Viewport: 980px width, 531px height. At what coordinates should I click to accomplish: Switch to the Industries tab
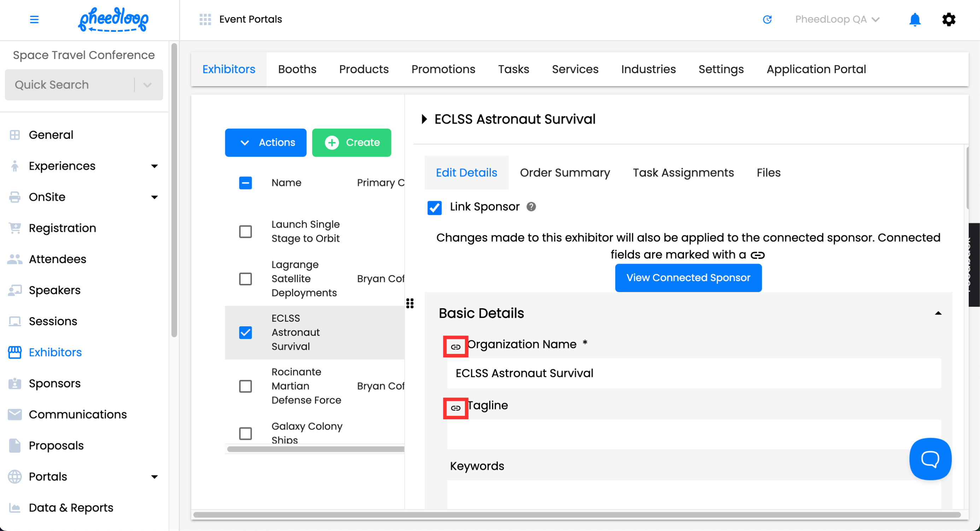[648, 69]
